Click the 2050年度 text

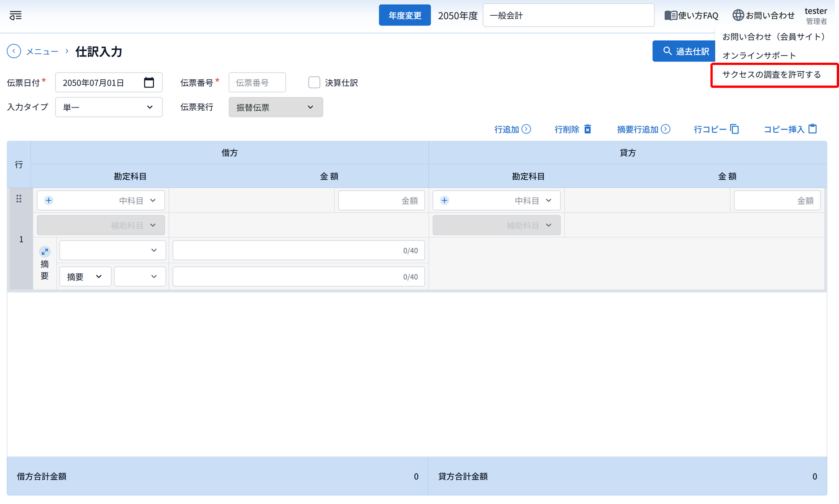[458, 16]
